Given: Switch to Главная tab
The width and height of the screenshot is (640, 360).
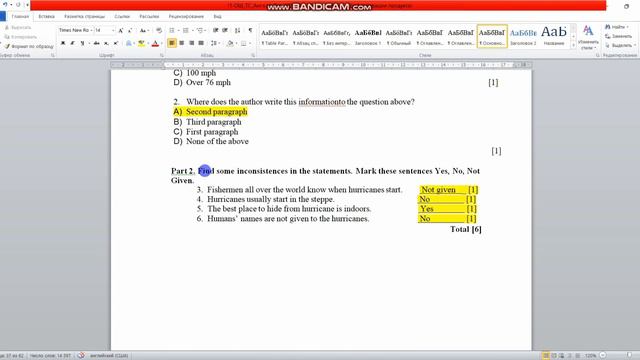Looking at the screenshot, I should (x=20, y=17).
